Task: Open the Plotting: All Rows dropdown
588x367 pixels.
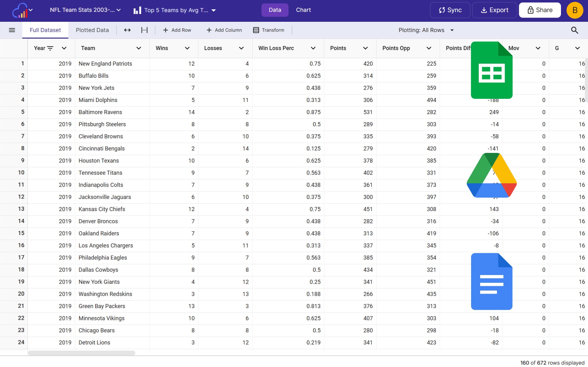Action: click(x=426, y=30)
